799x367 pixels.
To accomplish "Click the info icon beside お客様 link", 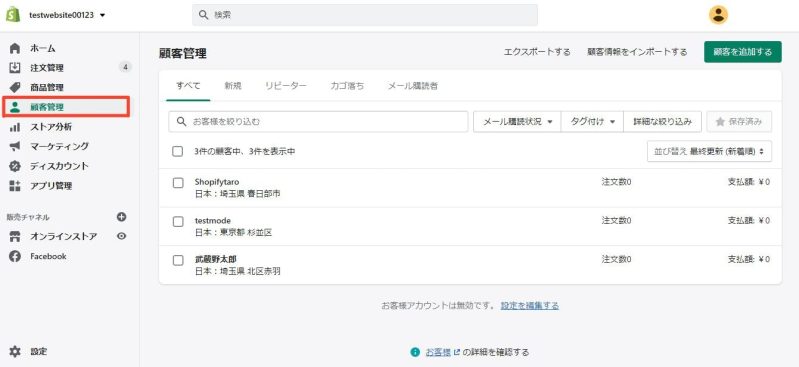I will click(415, 352).
